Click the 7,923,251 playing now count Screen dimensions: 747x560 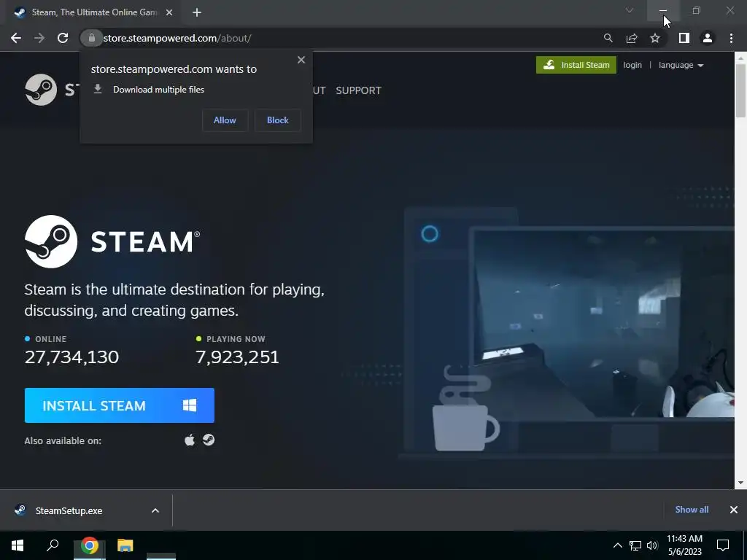pos(237,357)
